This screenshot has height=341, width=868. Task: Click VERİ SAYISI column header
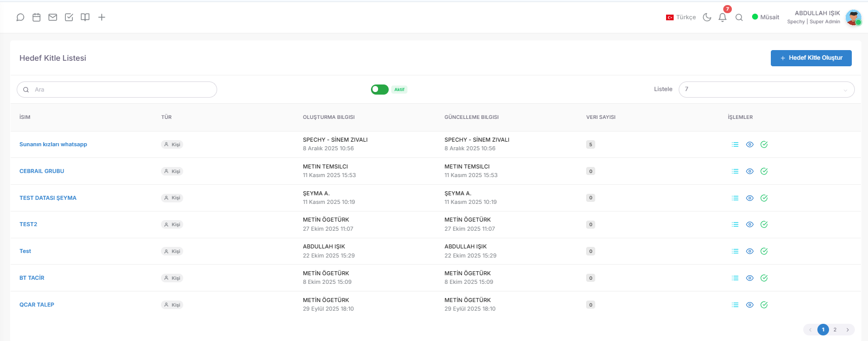click(601, 117)
